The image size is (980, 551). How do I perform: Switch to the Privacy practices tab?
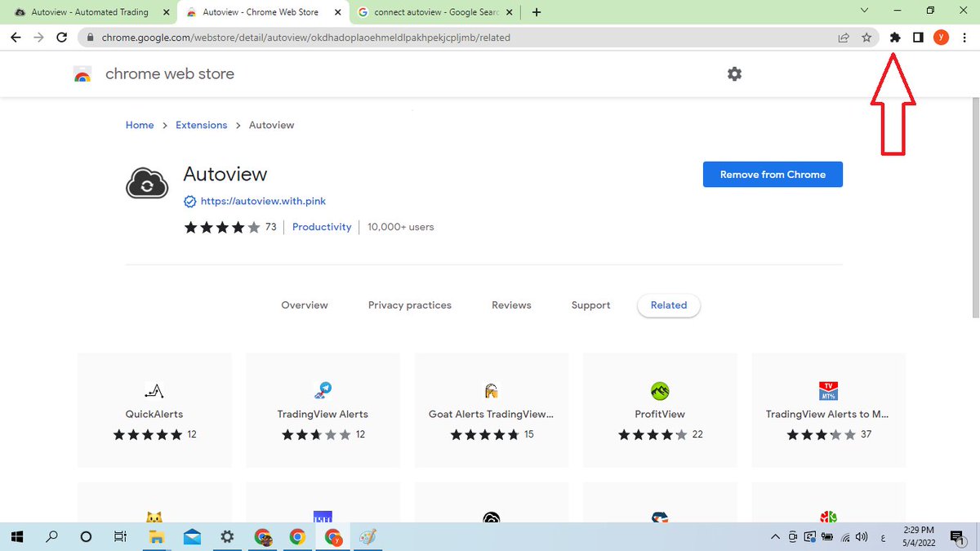[x=410, y=305]
